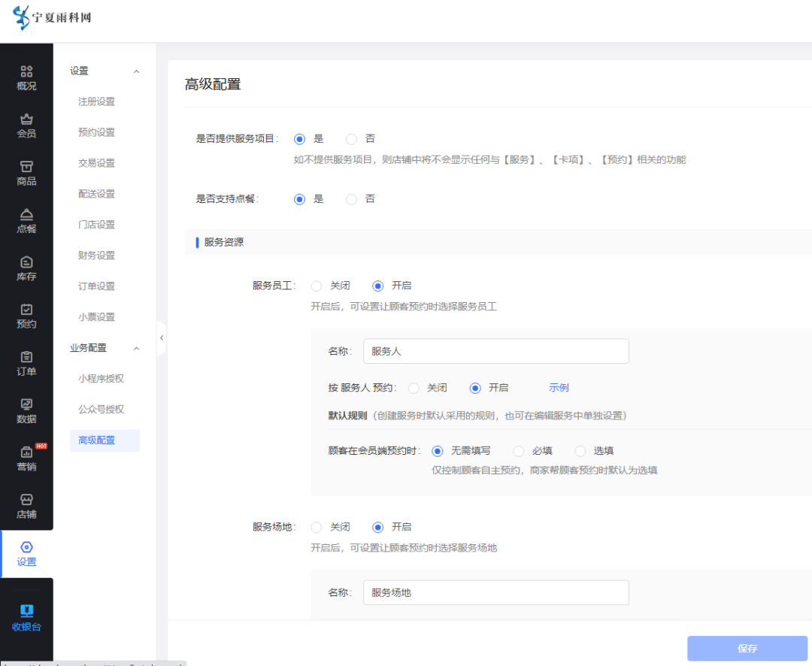This screenshot has height=666, width=812.
Task: Collapse the secondary sidebar panel arrow
Action: 162,338
